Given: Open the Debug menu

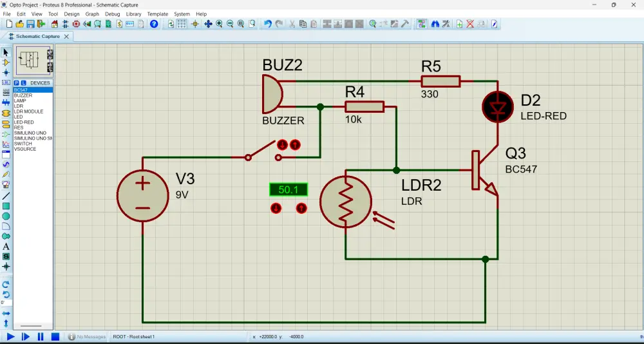Looking at the screenshot, I should [x=113, y=14].
